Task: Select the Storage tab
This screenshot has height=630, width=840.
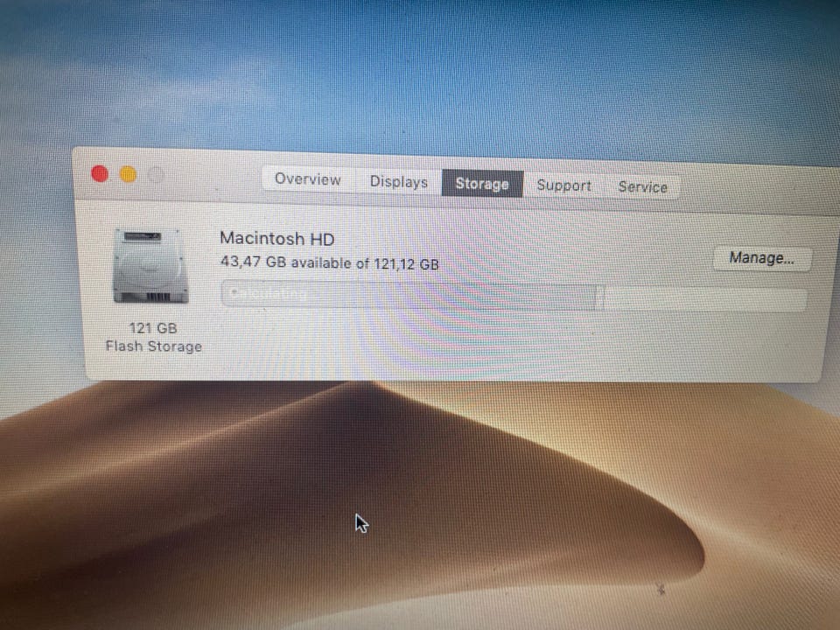Action: [482, 184]
